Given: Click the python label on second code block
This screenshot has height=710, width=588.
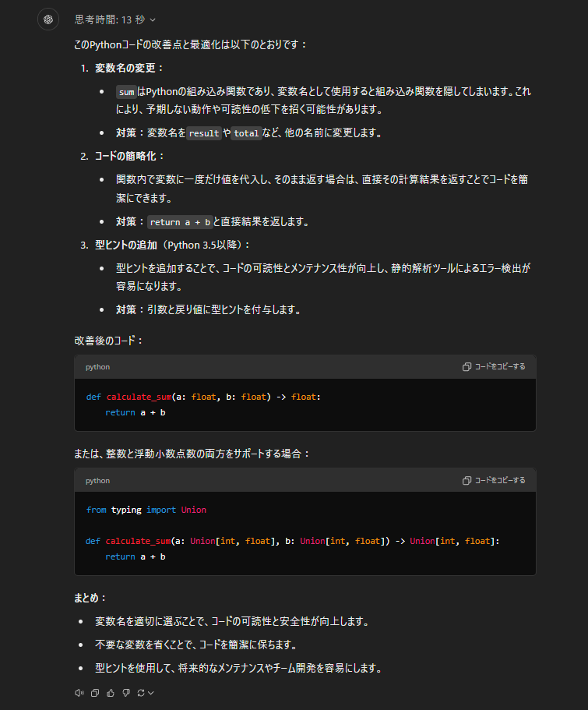Looking at the screenshot, I should coord(97,481).
